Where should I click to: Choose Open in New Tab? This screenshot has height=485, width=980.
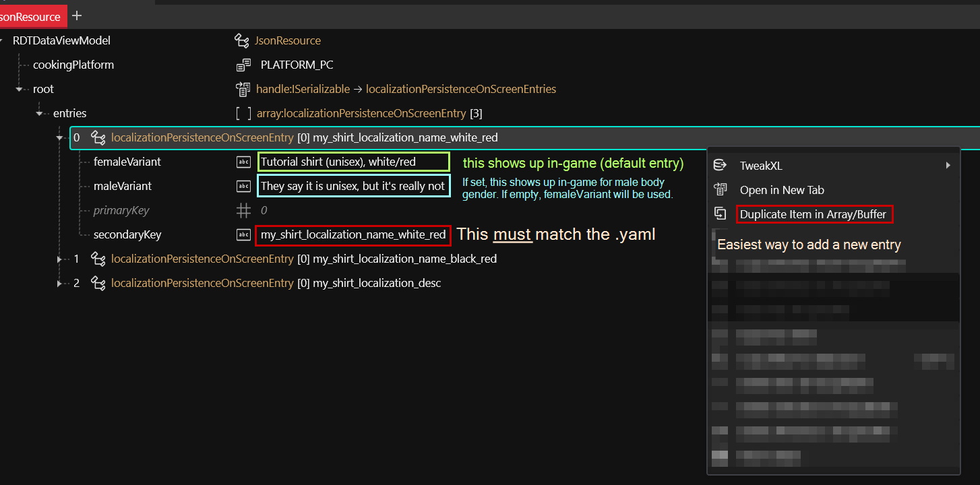pos(782,190)
